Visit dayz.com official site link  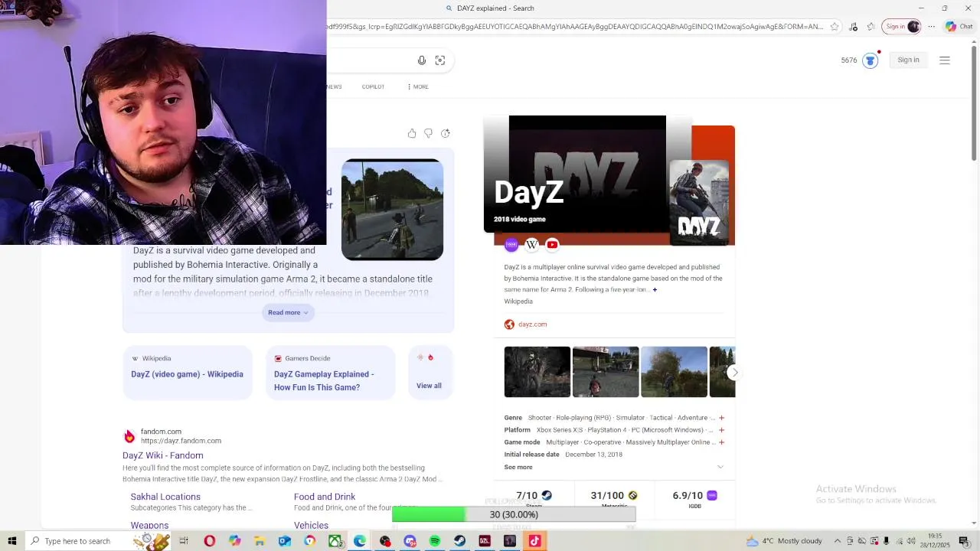point(532,324)
